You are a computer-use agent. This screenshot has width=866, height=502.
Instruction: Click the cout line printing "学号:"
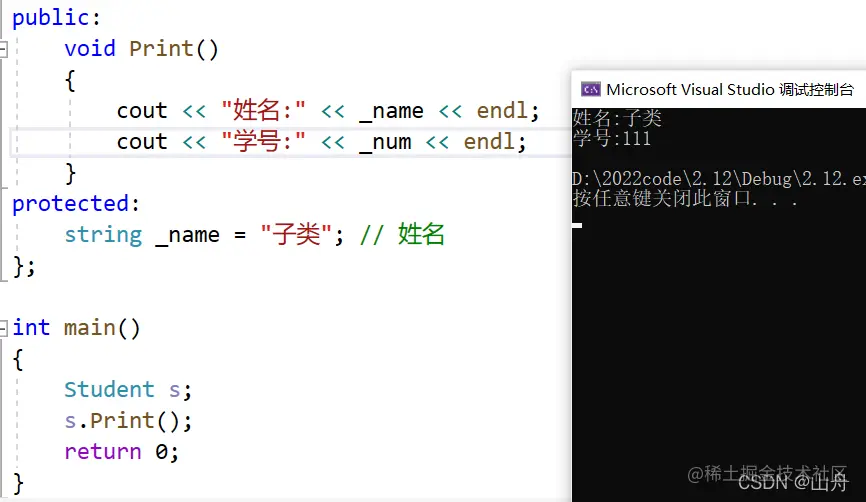point(321,142)
